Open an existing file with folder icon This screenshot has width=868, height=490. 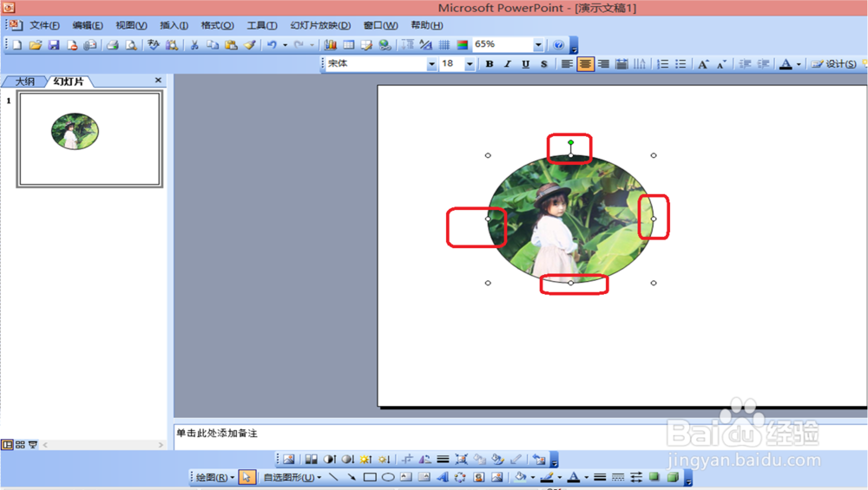(36, 45)
